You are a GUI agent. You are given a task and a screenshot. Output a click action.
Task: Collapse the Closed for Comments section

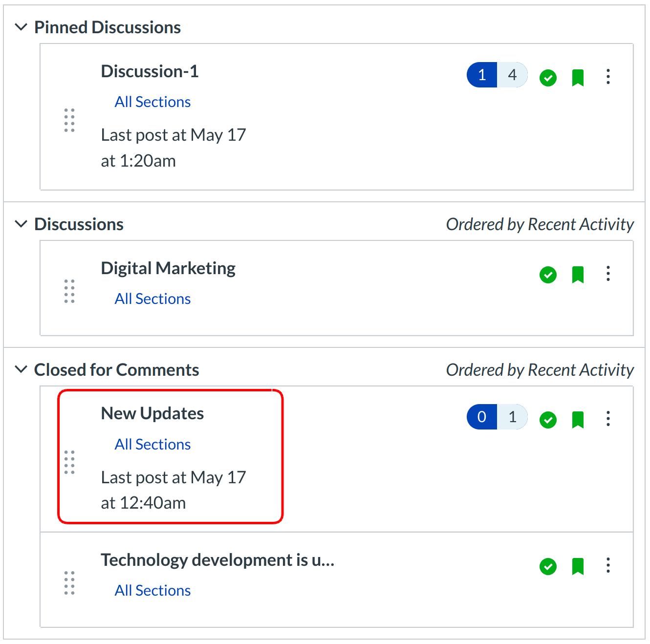point(21,369)
